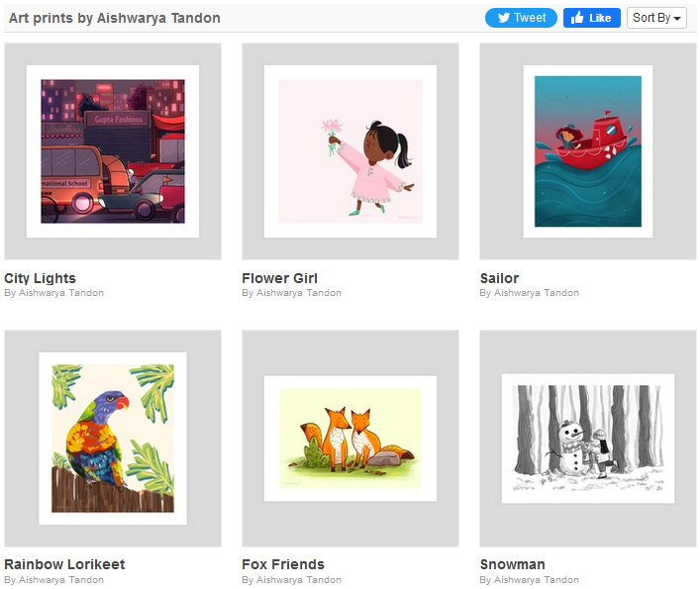Open the Snowman print thumbnail
This screenshot has width=700, height=589.
coord(588,439)
